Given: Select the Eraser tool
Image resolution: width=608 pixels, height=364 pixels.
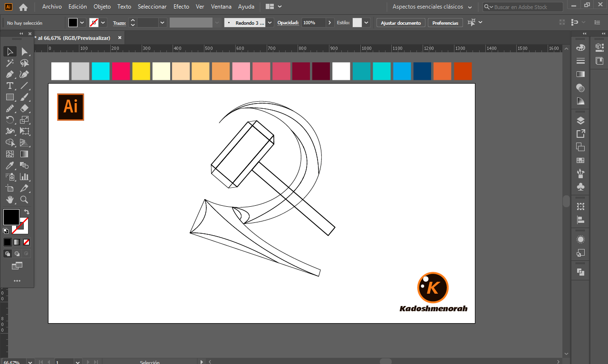Looking at the screenshot, I should click(25, 108).
